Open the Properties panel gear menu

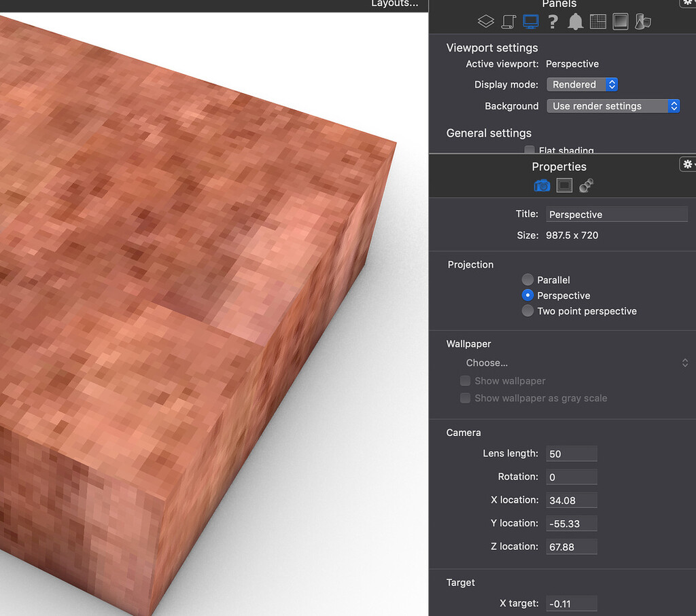coord(688,164)
